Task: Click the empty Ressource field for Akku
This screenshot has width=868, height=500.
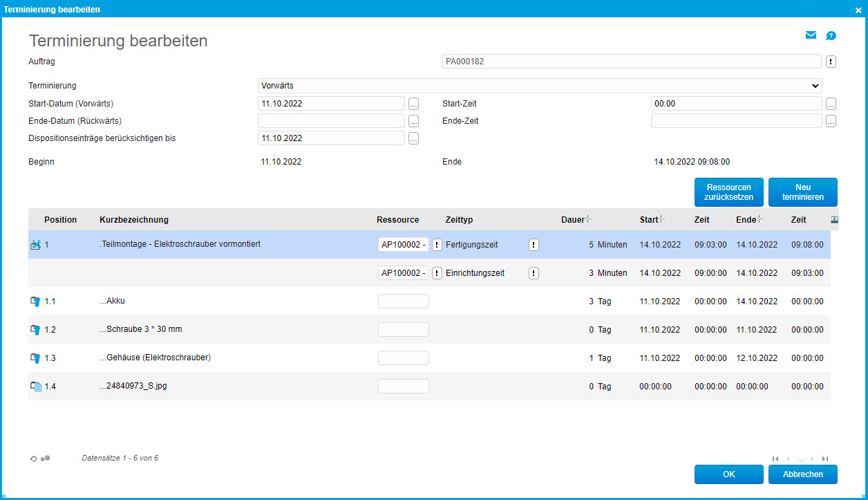Action: pos(404,302)
